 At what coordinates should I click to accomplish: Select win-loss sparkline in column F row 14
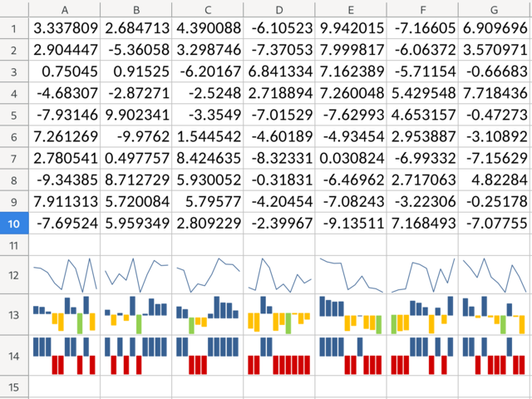[422, 356]
